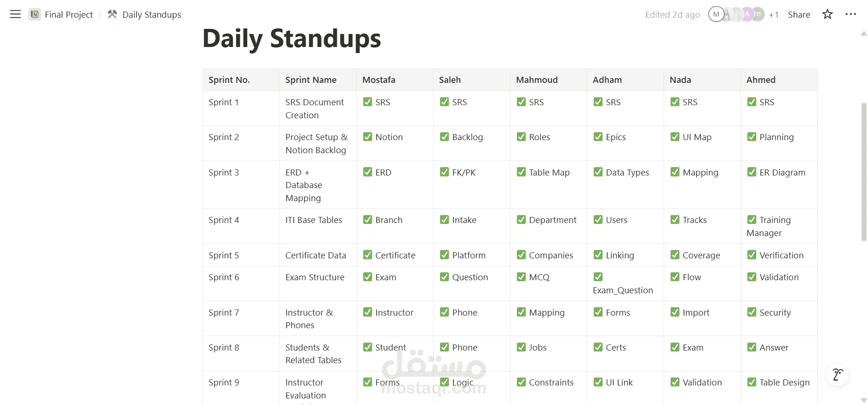Toggle Saleh's FK/PK checkbox in Sprint 3
This screenshot has width=868, height=405.
444,172
